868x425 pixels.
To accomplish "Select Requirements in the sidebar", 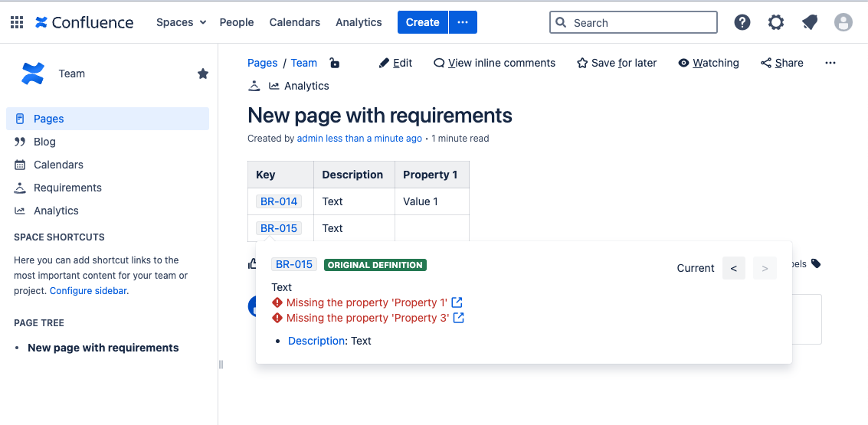I will click(x=67, y=188).
